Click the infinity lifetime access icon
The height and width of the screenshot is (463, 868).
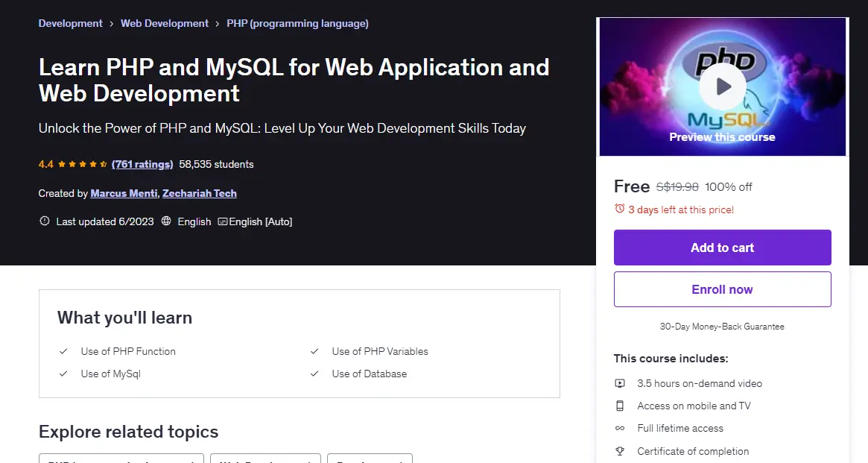[620, 428]
